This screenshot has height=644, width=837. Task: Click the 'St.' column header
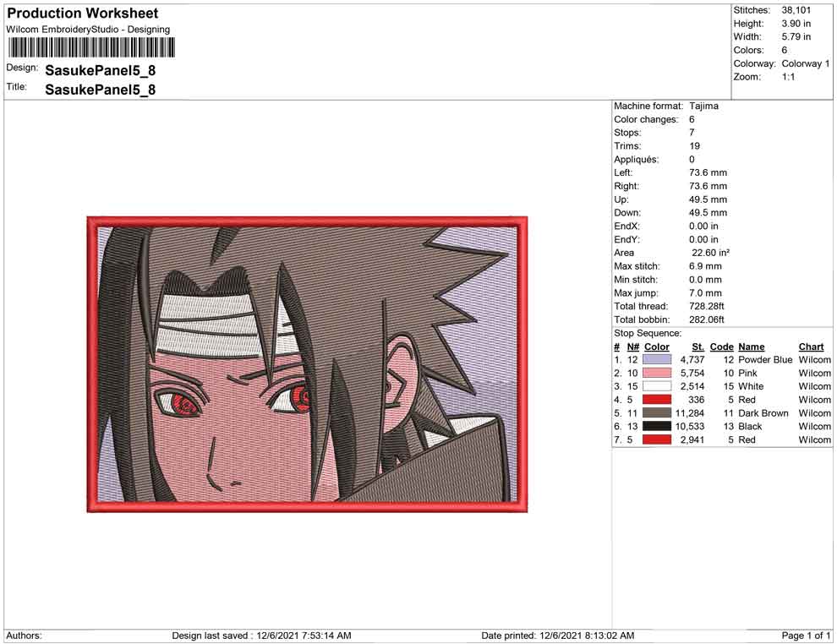(x=698, y=347)
